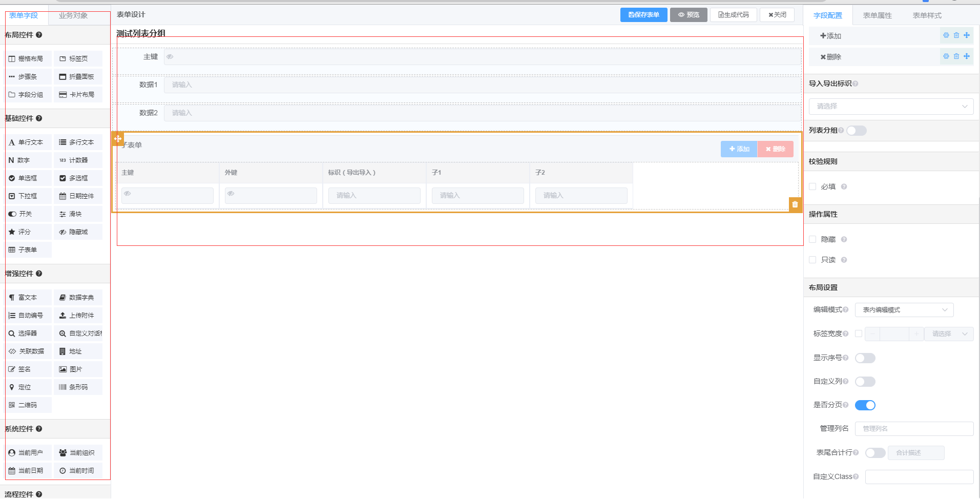Open the 表单属性 tab

(x=877, y=15)
